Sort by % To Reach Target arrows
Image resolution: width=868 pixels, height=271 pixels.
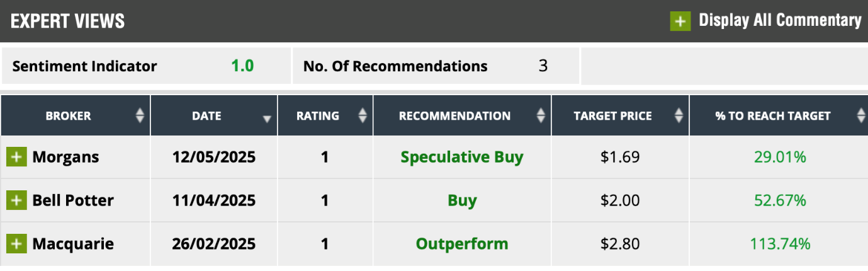pyautogui.click(x=861, y=116)
